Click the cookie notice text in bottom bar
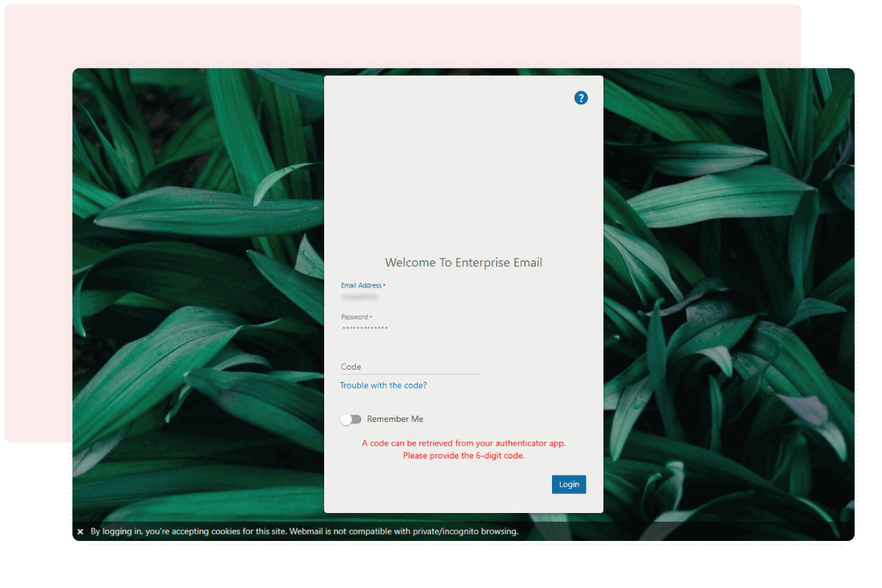Viewport: 882px width, 588px height. coord(304,531)
